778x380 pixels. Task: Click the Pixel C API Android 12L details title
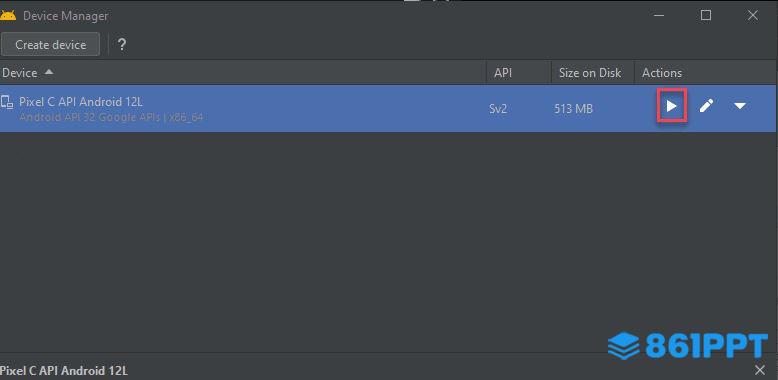coord(64,371)
